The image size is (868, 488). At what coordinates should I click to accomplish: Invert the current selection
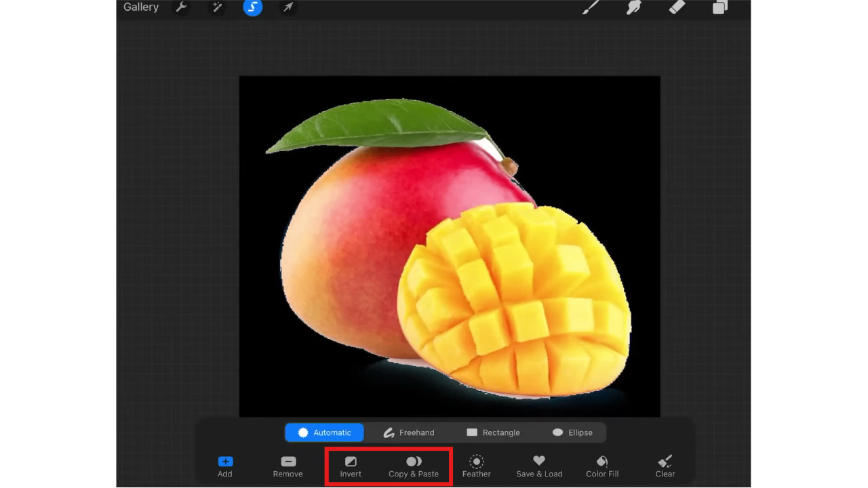click(351, 467)
